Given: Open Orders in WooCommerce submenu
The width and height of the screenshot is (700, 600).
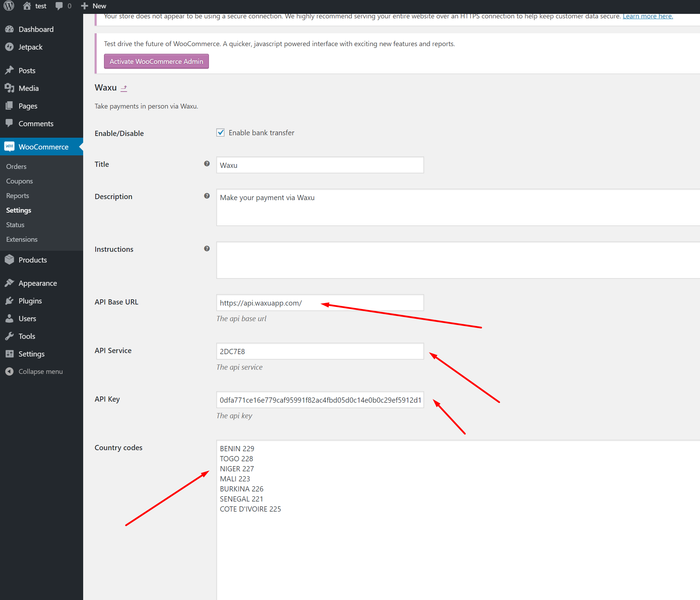Looking at the screenshot, I should [x=16, y=166].
